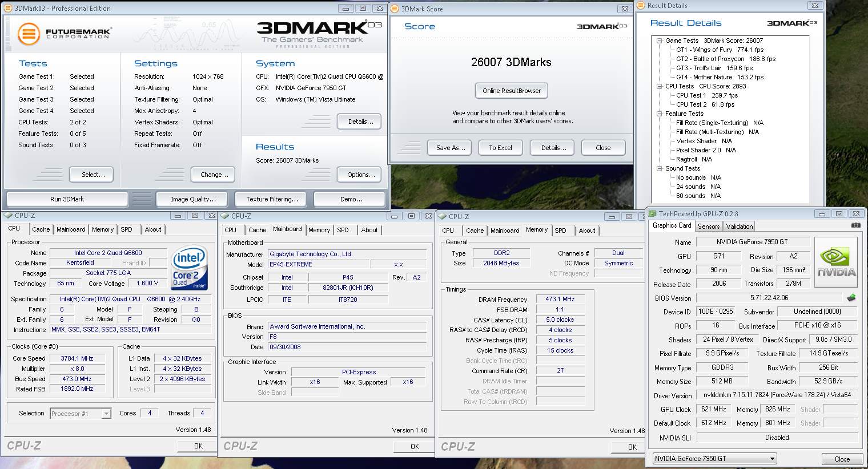
Task: Select the GT1 - Wings of Fury result row
Action: point(720,50)
